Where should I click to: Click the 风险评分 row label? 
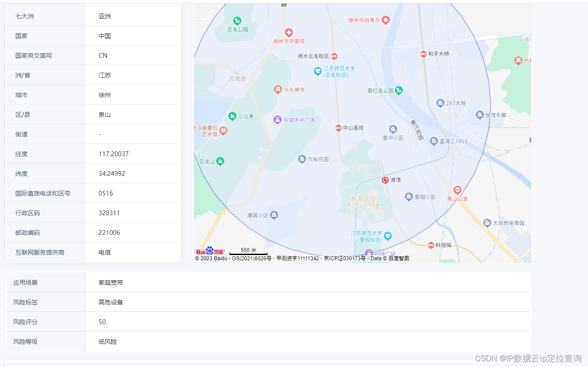coord(25,322)
